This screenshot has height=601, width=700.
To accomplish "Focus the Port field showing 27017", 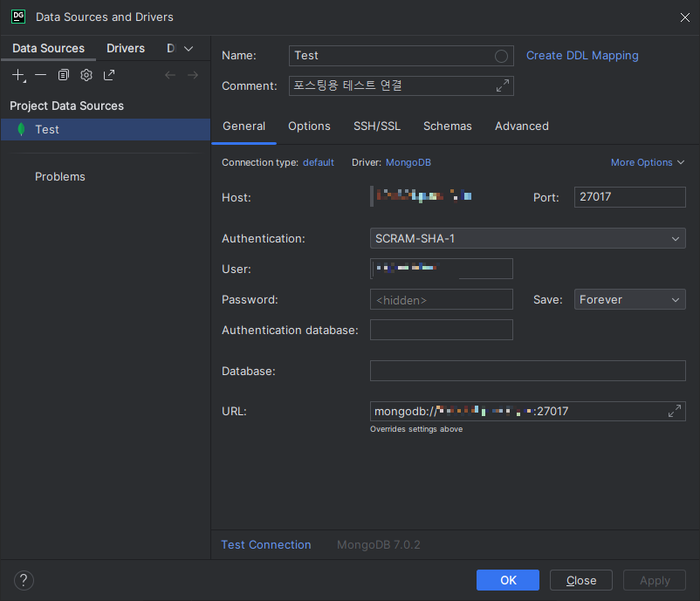I will click(630, 197).
